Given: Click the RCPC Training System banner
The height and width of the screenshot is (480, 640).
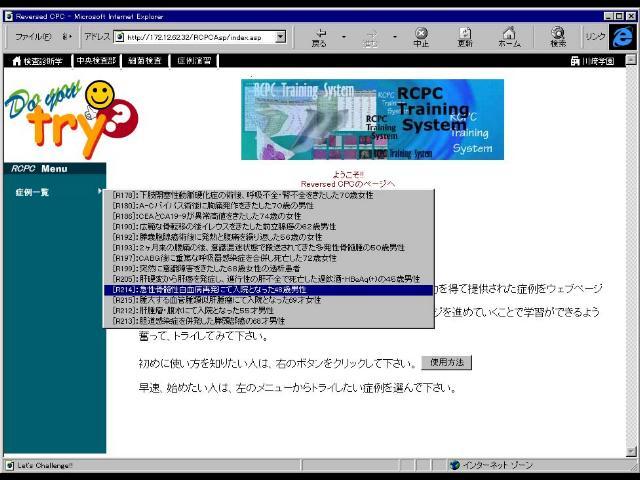Looking at the screenshot, I should pos(372,119).
